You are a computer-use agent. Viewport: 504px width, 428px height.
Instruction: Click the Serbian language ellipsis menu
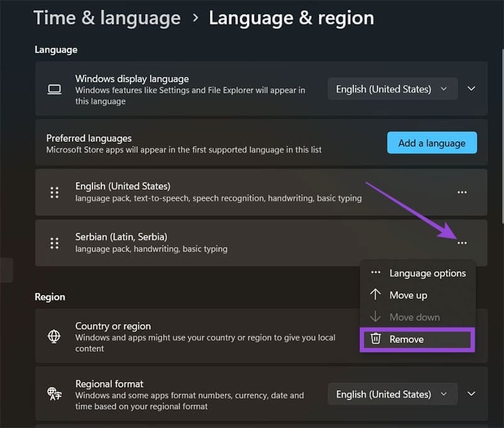point(462,243)
